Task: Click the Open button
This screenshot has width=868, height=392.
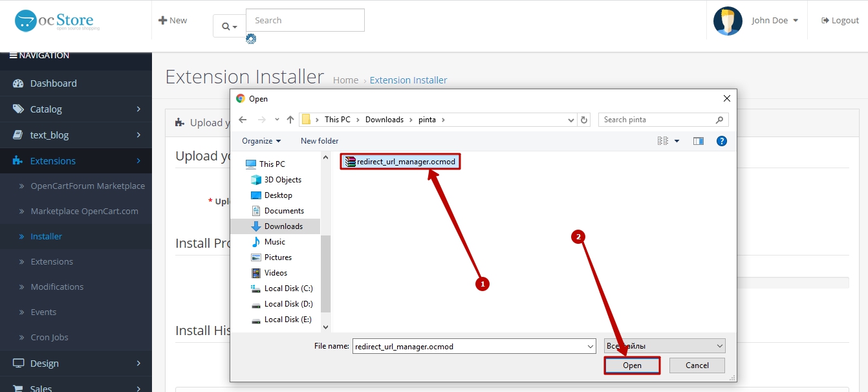Action: 632,365
